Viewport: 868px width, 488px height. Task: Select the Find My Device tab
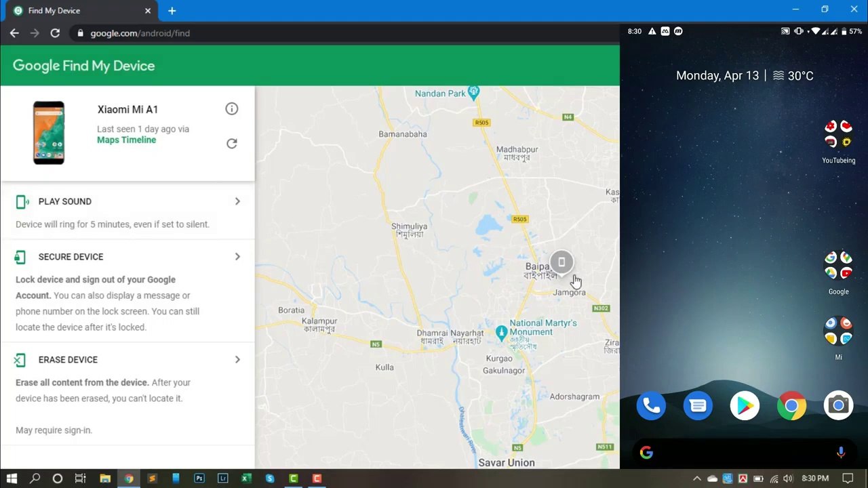[80, 11]
